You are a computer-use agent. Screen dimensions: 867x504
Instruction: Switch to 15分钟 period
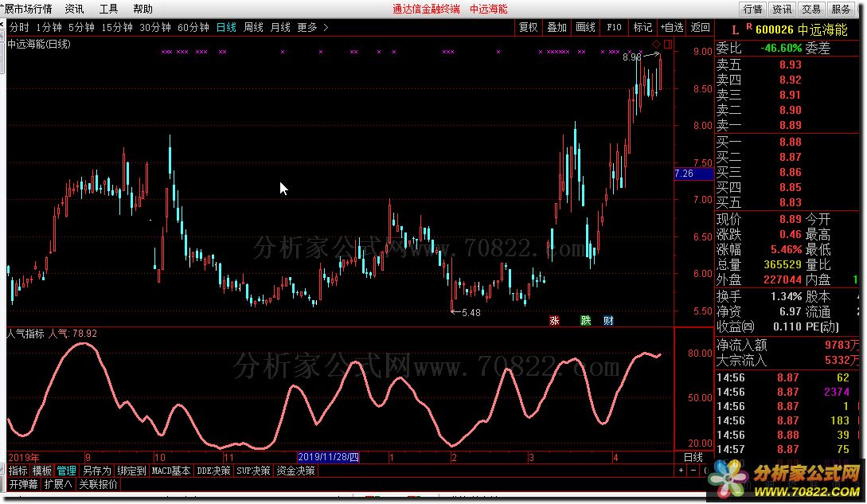coord(117,27)
